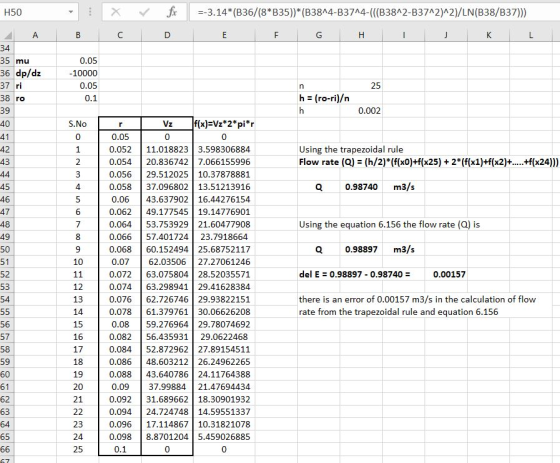Click the Flow rate (Q) formula text
Viewport: 560px width, 463px height.
(x=429, y=162)
